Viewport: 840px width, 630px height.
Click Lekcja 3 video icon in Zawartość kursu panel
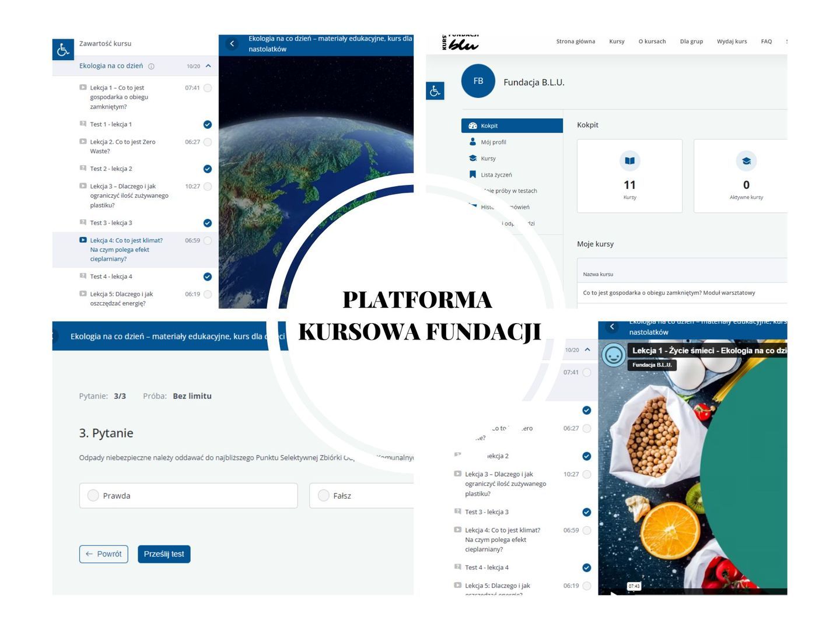(x=83, y=186)
